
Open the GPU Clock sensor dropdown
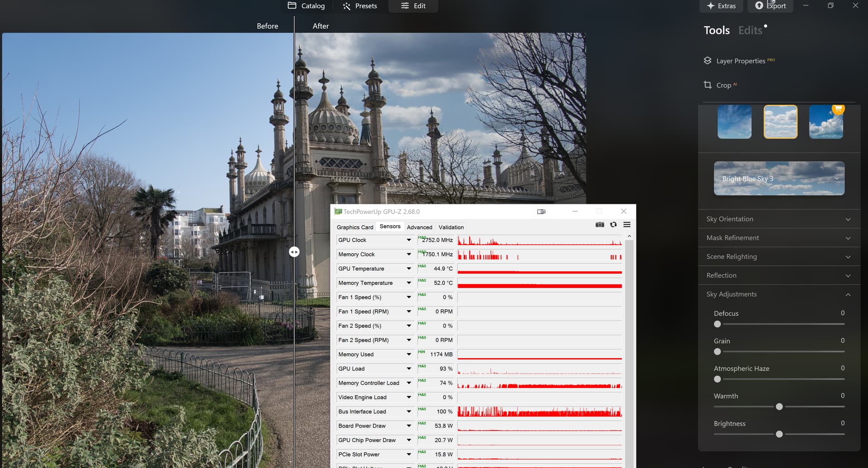pos(409,240)
